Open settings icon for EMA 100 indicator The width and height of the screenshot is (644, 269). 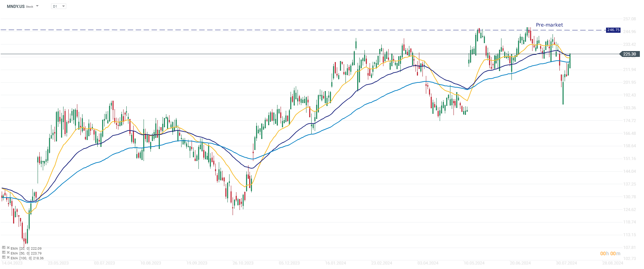(x=4, y=257)
